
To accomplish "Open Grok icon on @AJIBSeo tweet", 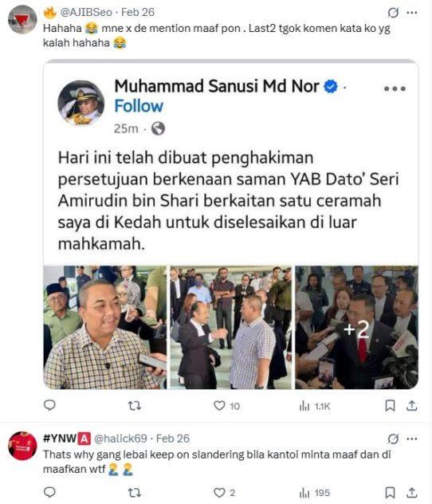I will point(393,13).
